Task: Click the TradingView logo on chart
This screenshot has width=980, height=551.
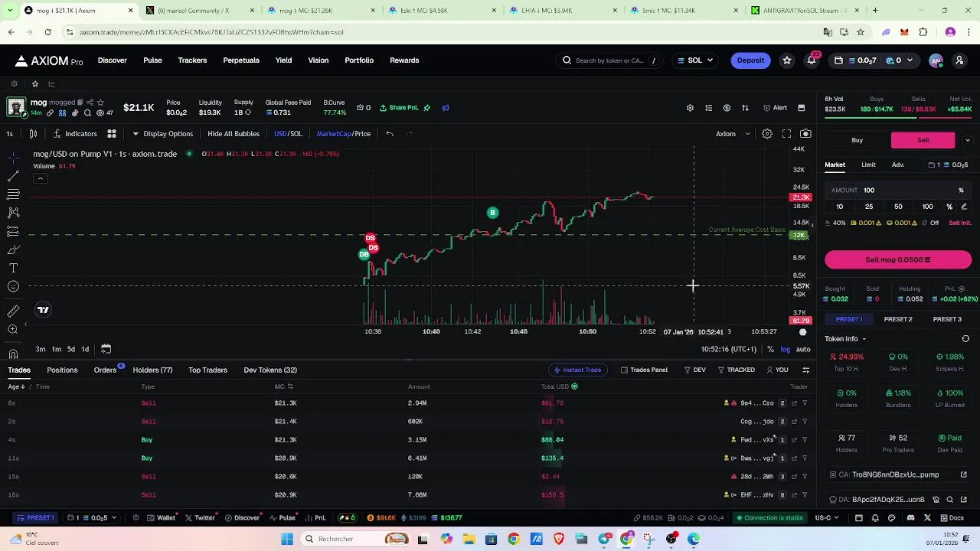Action: [x=43, y=310]
